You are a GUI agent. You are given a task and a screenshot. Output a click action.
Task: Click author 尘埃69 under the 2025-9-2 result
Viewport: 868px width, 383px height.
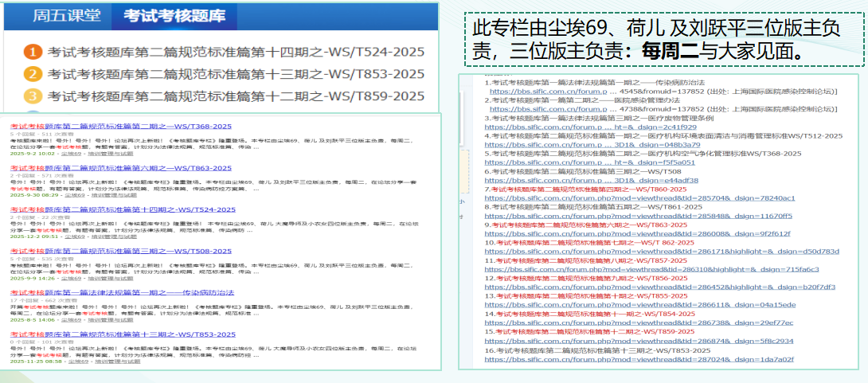point(71,154)
